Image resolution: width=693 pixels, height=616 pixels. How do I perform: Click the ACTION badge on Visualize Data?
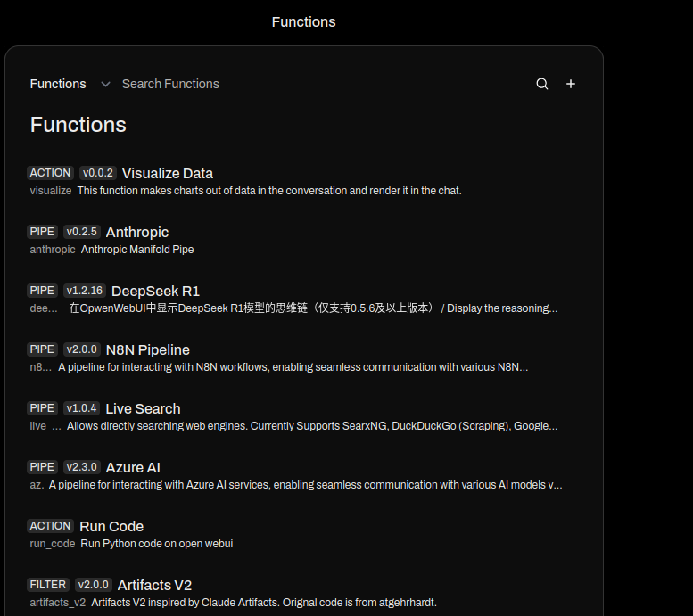pos(50,173)
